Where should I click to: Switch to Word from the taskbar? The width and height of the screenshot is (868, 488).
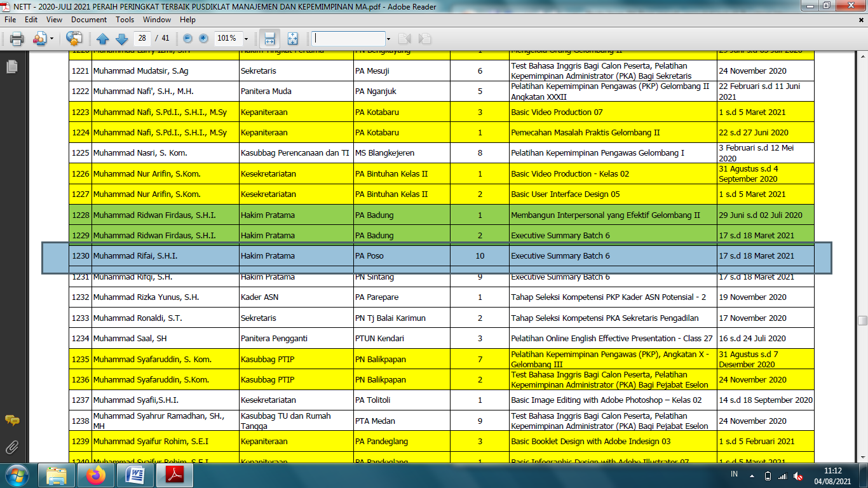(x=135, y=475)
